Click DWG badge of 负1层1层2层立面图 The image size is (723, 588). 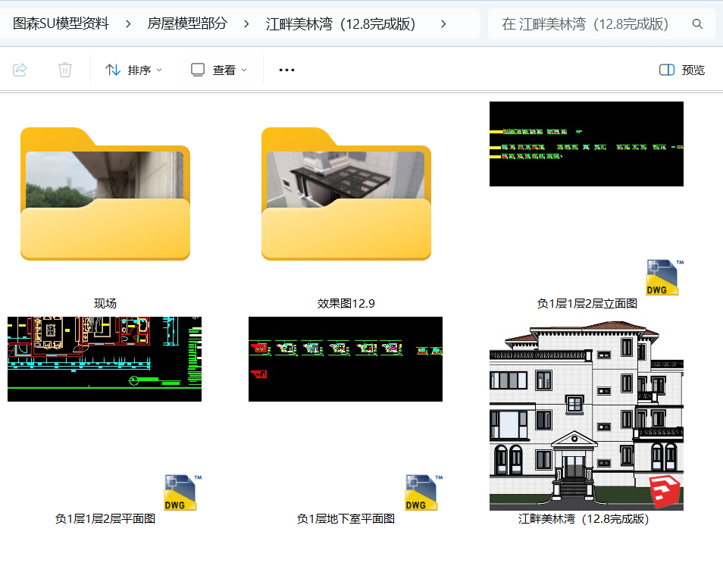click(x=662, y=277)
